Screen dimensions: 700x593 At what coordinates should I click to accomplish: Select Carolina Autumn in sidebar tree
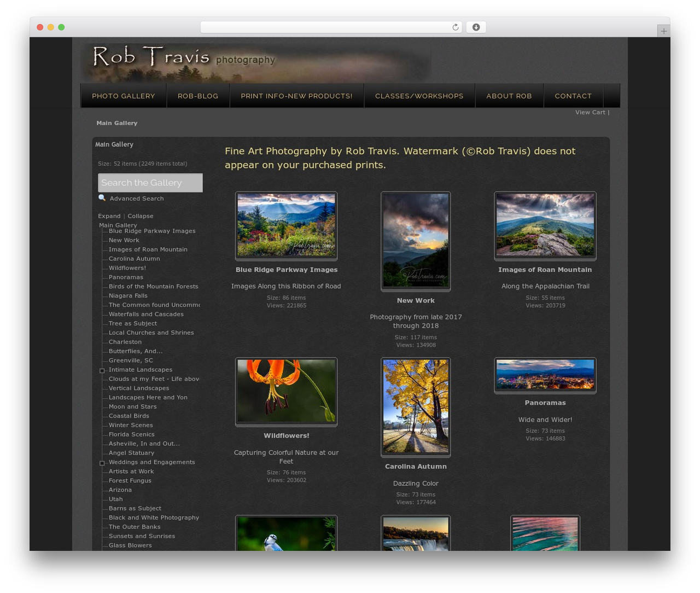135,259
